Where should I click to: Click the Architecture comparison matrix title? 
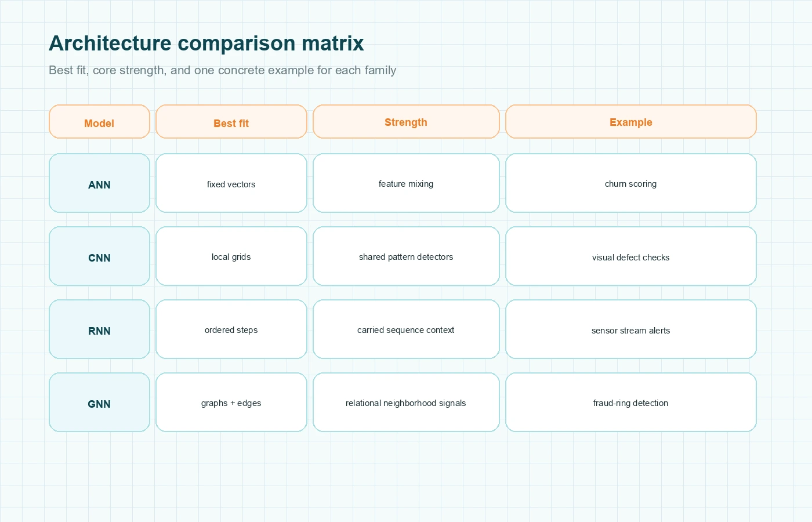(x=206, y=43)
